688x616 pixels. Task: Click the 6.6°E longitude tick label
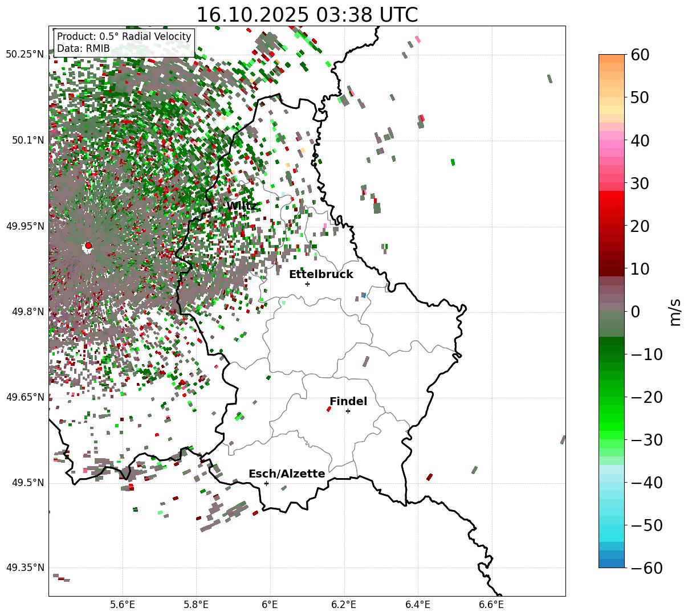(x=491, y=605)
